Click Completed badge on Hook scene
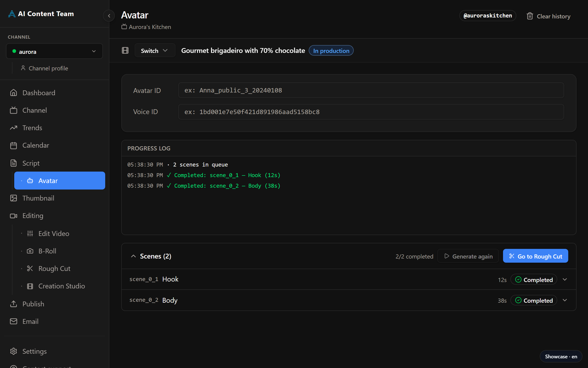Image resolution: width=588 pixels, height=368 pixels. (534, 279)
